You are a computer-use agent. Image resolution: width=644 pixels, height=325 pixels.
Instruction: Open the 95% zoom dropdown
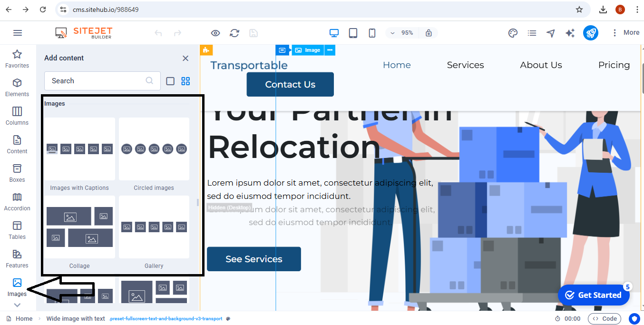tap(402, 33)
